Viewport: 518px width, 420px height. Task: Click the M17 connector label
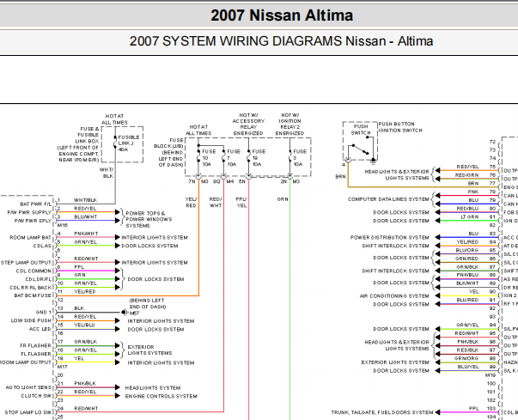coord(63,367)
